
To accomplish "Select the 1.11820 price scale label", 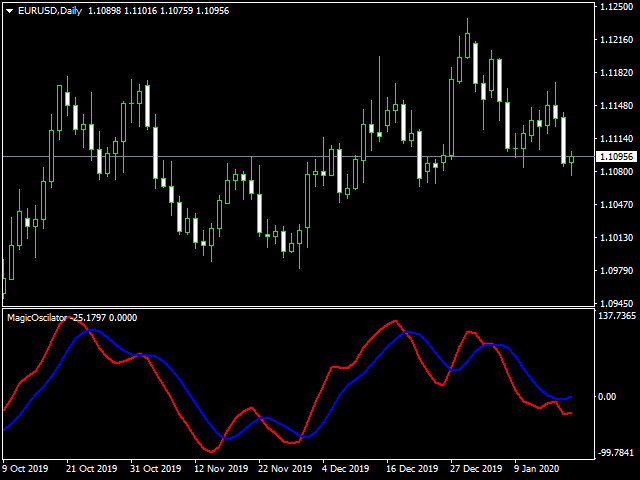I will tap(616, 73).
